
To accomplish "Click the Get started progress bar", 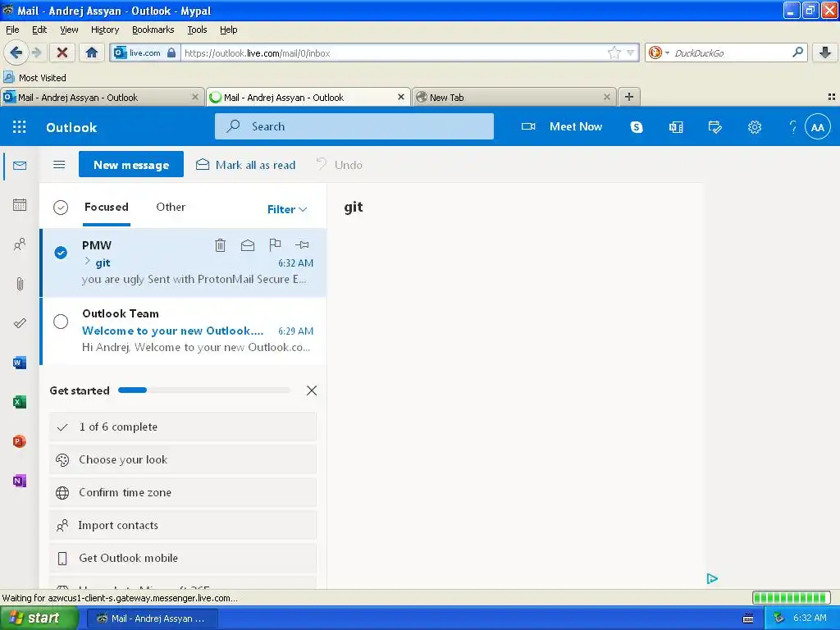I will (x=204, y=390).
